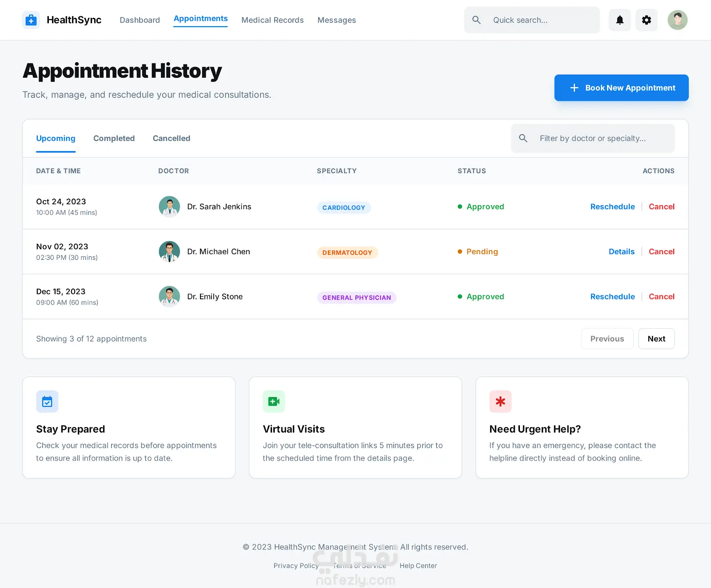Reschedule the Dr. Emily Stone appointment

(612, 297)
